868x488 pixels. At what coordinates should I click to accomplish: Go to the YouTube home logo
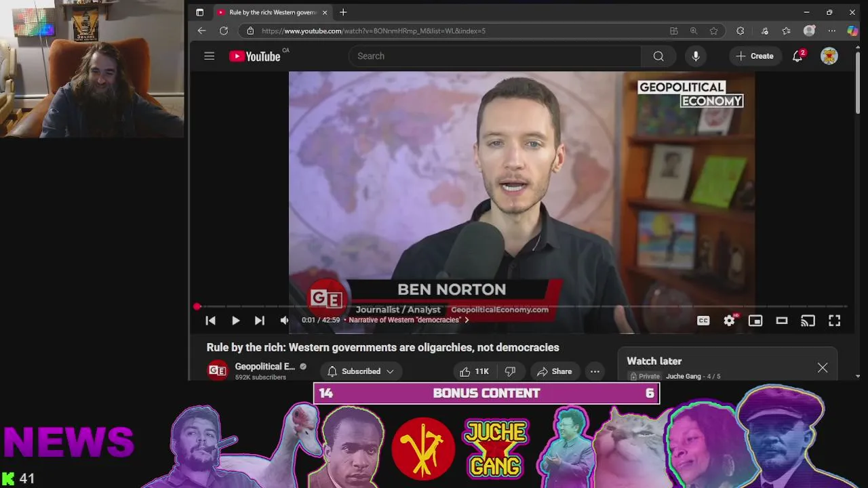(255, 56)
